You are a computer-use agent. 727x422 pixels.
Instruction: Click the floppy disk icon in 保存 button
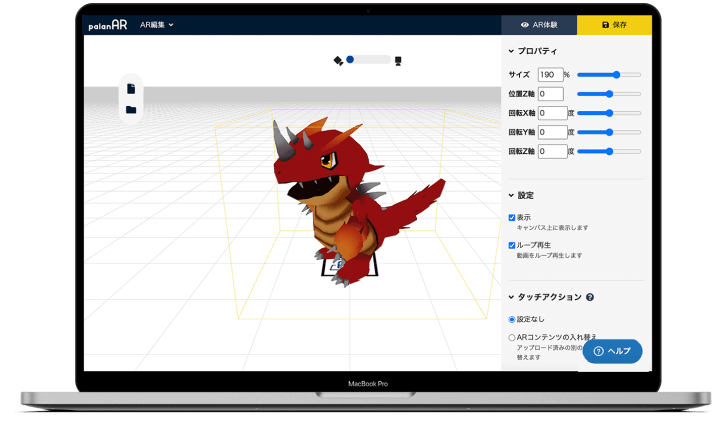(x=605, y=25)
